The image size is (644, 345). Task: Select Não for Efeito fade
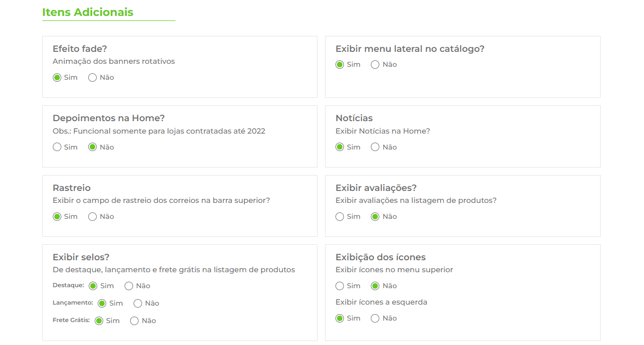92,78
